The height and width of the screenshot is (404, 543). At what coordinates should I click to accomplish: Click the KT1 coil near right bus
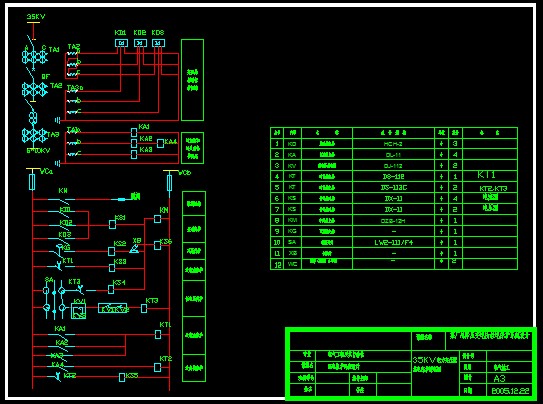click(158, 334)
